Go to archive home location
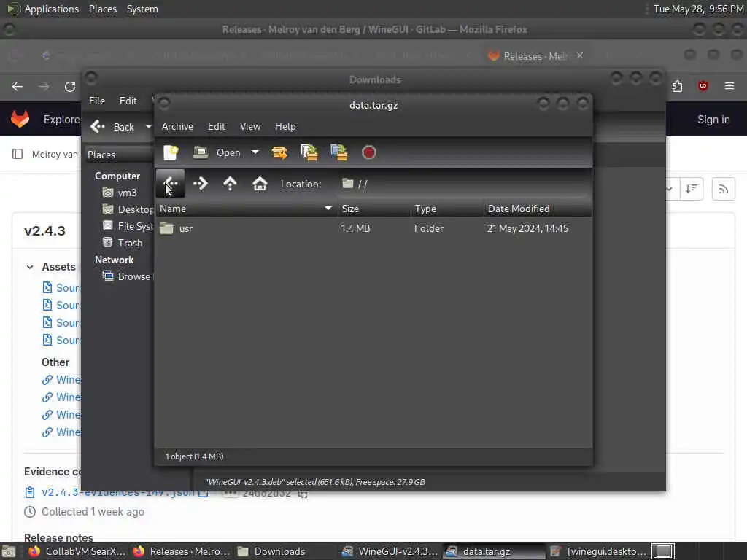 (260, 184)
